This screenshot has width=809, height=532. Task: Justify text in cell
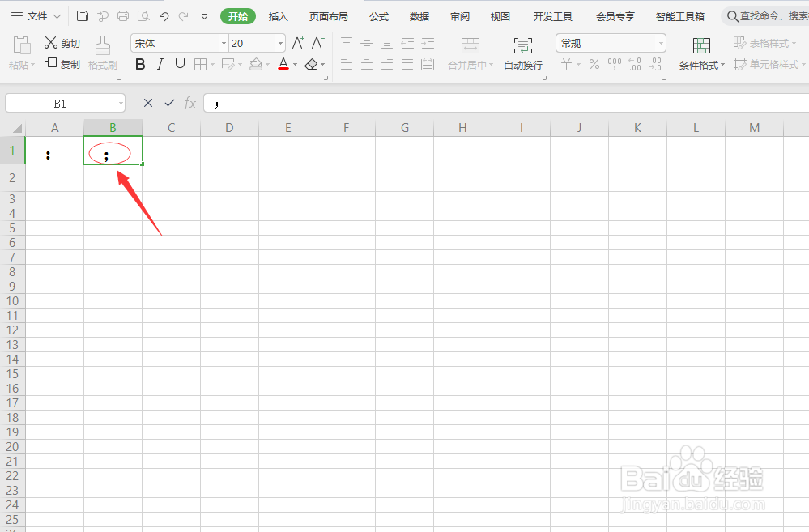pyautogui.click(x=407, y=65)
